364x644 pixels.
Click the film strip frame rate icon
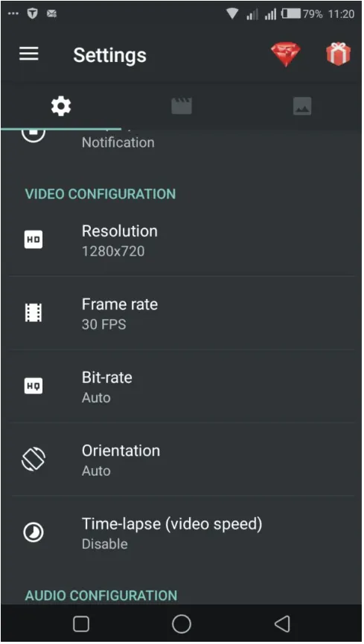tap(33, 312)
